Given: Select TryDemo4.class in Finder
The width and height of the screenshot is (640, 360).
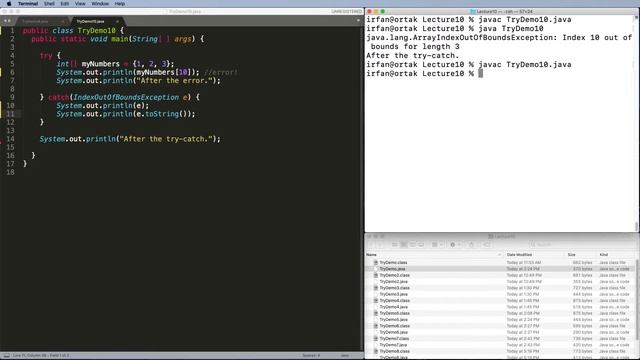Looking at the screenshot, I should click(x=500, y=300).
